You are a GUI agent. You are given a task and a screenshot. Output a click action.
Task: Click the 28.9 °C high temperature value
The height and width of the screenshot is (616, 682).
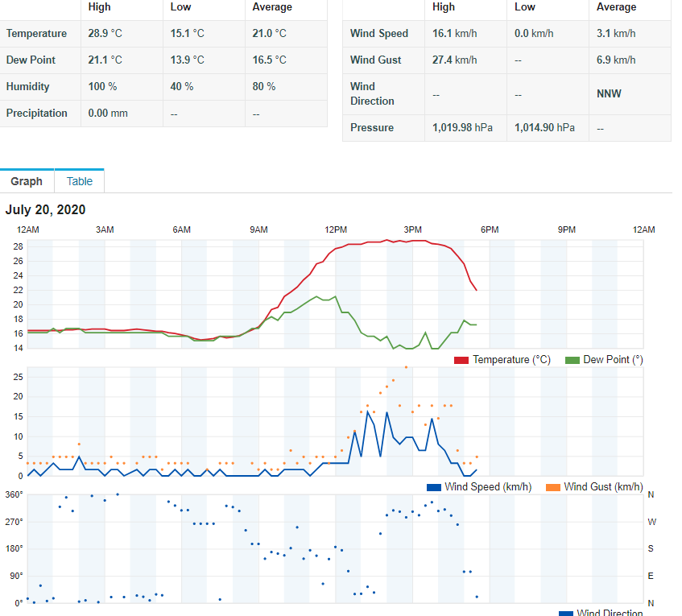coord(105,34)
